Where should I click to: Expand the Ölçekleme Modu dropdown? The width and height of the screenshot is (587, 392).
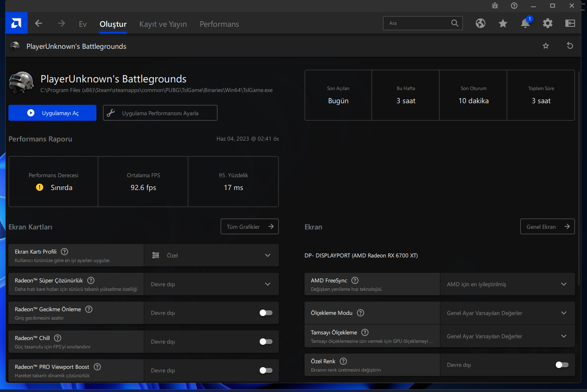(507, 313)
